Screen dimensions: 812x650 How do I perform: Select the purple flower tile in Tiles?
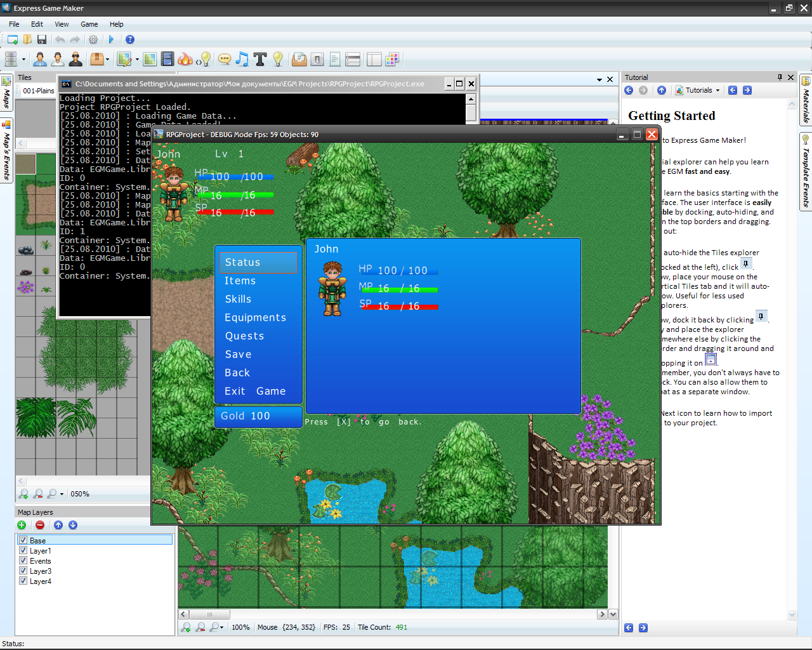25,287
